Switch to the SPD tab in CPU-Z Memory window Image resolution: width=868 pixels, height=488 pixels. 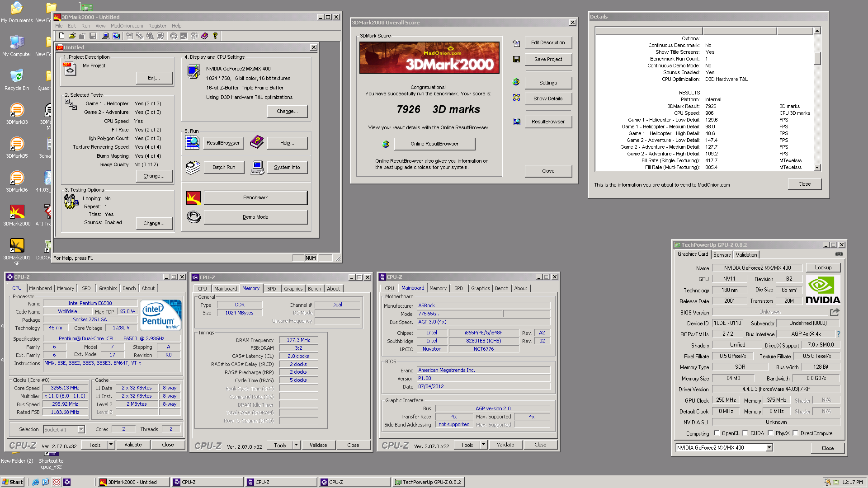(x=271, y=289)
